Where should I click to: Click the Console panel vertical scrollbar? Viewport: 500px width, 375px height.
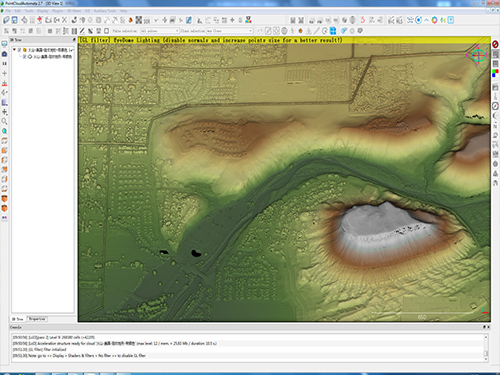tap(486, 347)
